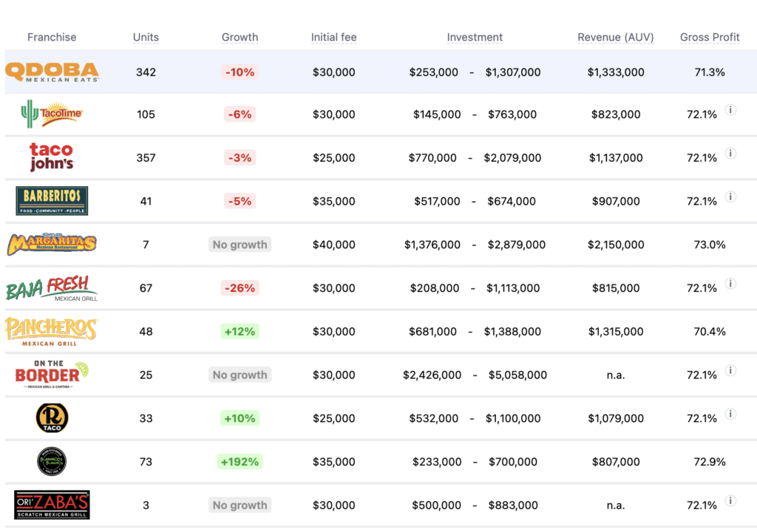Image resolution: width=757 pixels, height=532 pixels.
Task: Click info icon in Taco John's row
Action: point(731,154)
